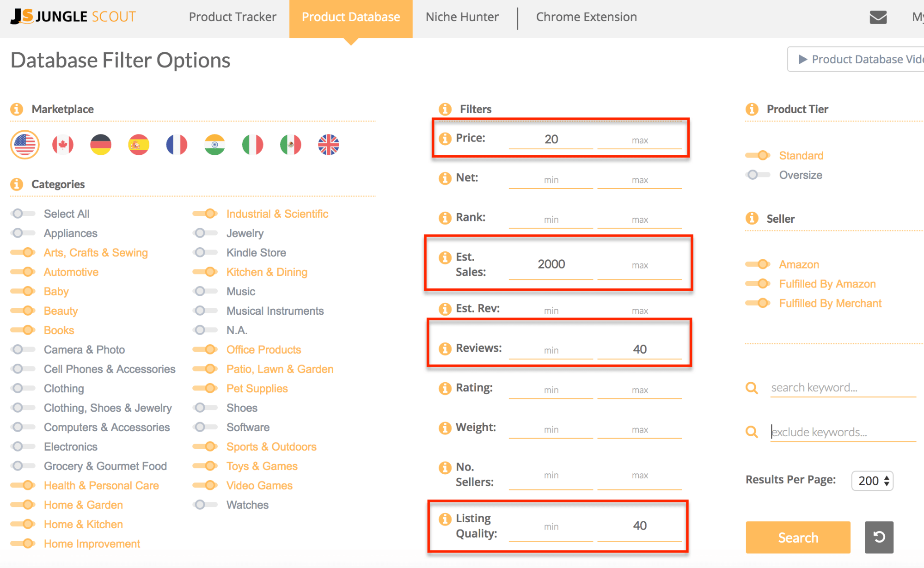This screenshot has height=568, width=924.
Task: Open the mail envelope icon
Action: pyautogui.click(x=878, y=17)
